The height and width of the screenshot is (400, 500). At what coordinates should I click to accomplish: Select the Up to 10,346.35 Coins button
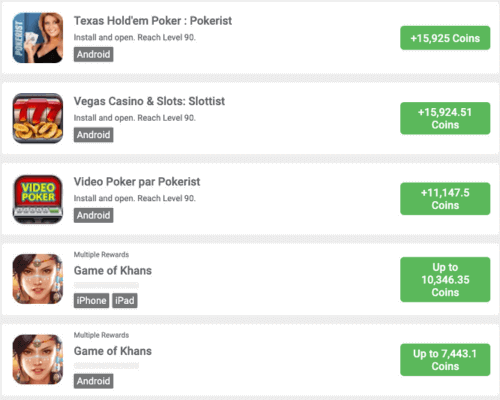coord(445,279)
